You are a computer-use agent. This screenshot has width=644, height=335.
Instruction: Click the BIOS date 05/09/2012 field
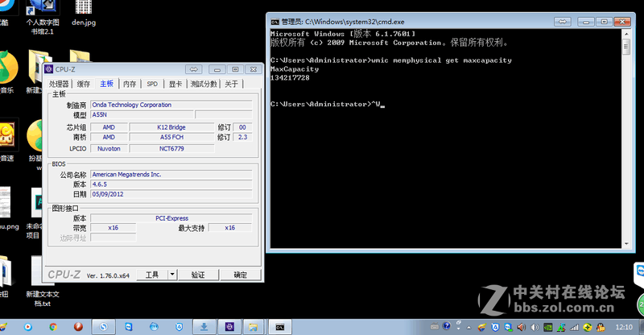pos(171,194)
